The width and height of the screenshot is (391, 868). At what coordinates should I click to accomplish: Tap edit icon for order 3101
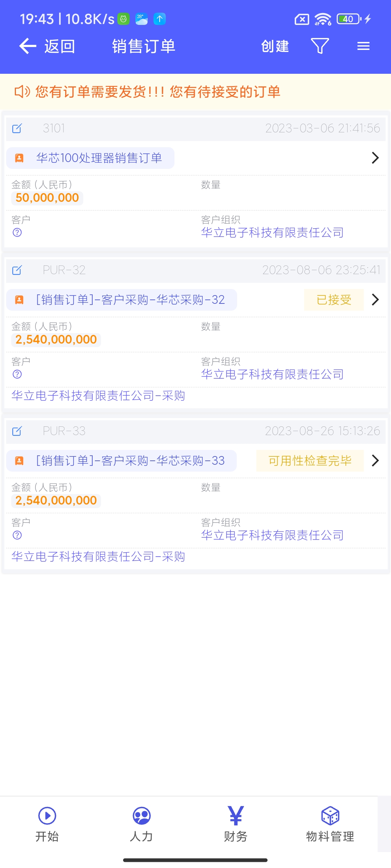(x=17, y=128)
